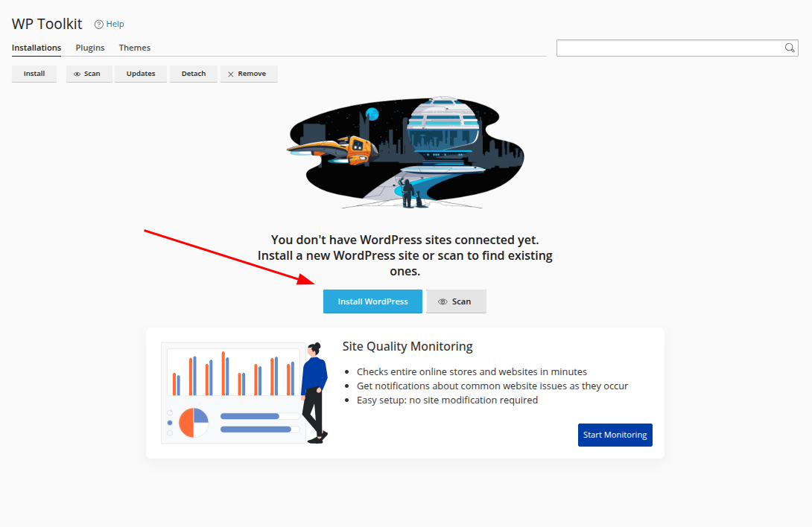Screen dimensions: 812x527
Task: Switch to the Installations tab
Action: [x=37, y=48]
